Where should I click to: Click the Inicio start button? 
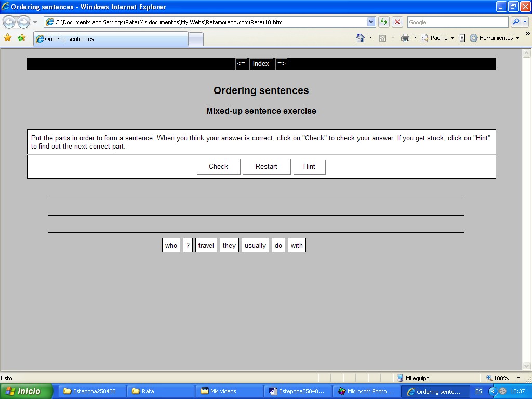(x=26, y=391)
